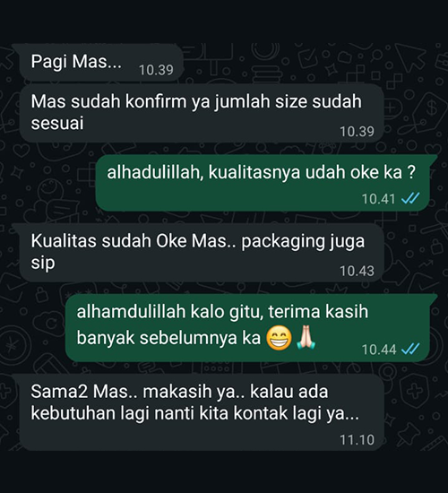Click the word "alhadulillah" in sent message

(155, 172)
